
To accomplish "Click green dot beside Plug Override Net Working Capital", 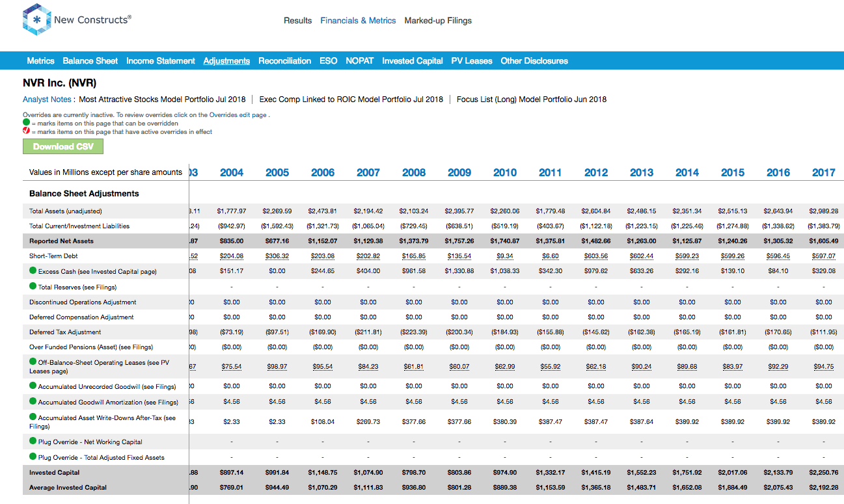I will click(33, 441).
